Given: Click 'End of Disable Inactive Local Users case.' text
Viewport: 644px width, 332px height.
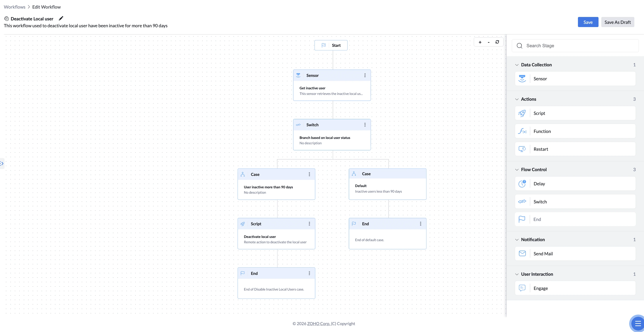Looking at the screenshot, I should click(274, 289).
